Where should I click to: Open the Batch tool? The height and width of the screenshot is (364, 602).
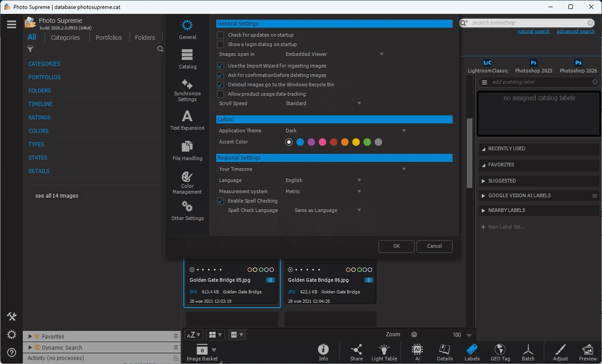coord(528,352)
